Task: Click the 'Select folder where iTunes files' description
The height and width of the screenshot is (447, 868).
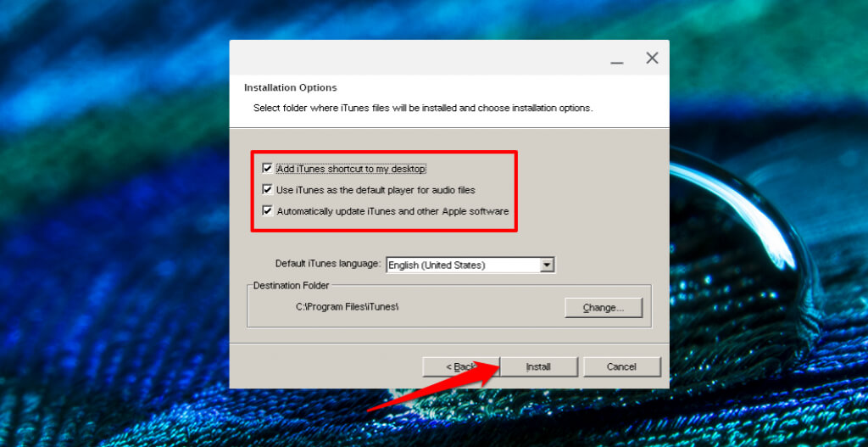Action: pyautogui.click(x=423, y=108)
